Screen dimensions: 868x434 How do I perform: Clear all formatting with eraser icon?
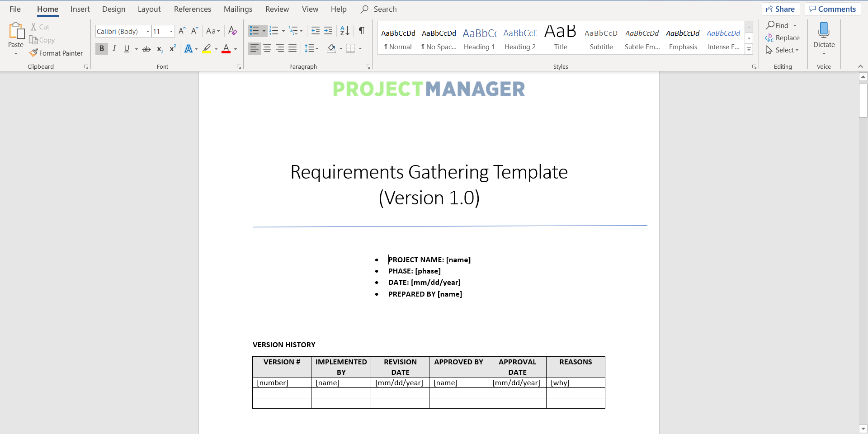233,31
